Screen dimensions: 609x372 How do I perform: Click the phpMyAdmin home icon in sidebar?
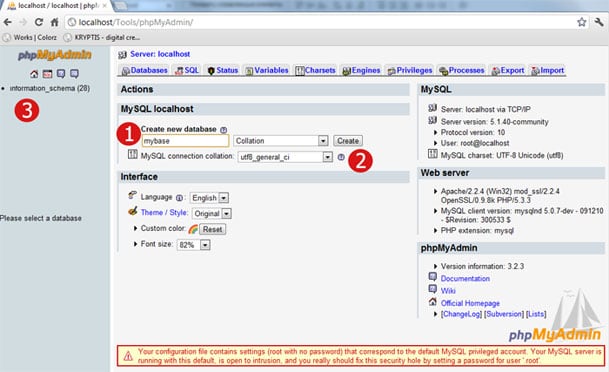click(x=34, y=74)
